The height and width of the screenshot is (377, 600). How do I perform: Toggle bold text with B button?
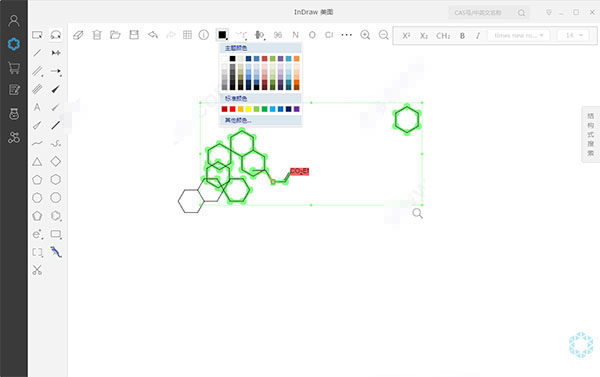[x=462, y=36]
